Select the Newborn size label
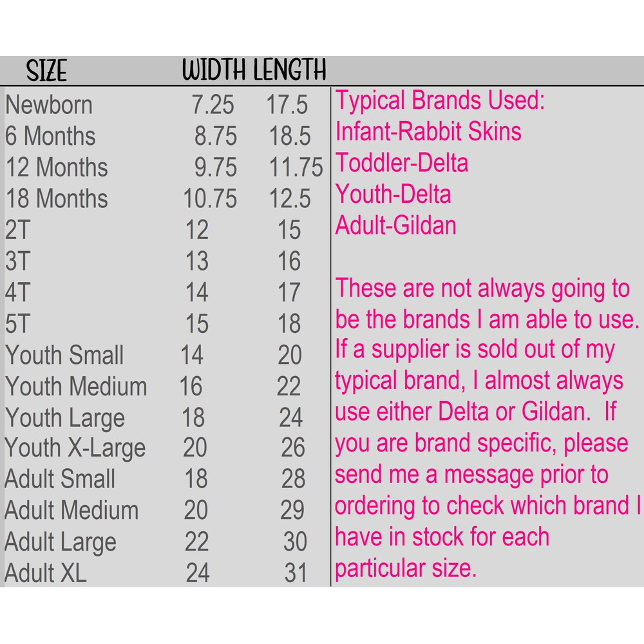Screen dimensions: 644x644 click(49, 105)
